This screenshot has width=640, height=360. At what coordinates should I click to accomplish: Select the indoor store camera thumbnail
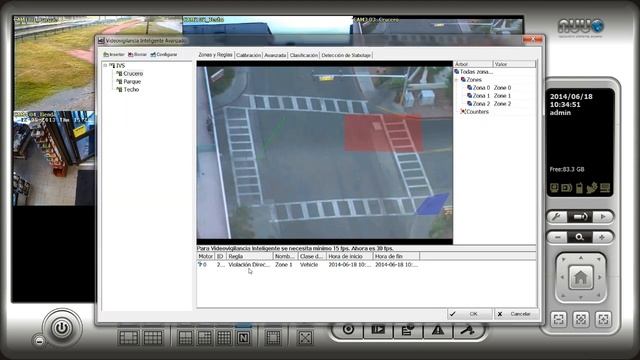[53, 158]
